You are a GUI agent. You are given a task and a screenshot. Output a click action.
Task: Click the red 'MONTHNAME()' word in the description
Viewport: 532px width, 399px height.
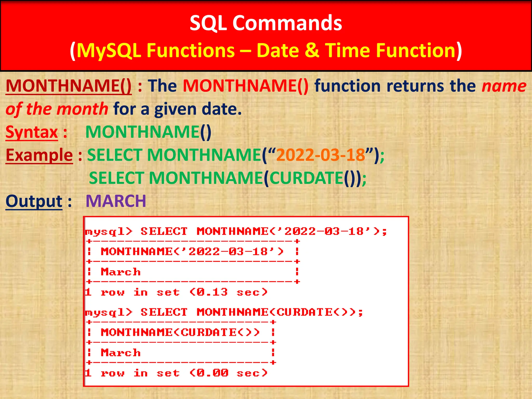(246, 86)
